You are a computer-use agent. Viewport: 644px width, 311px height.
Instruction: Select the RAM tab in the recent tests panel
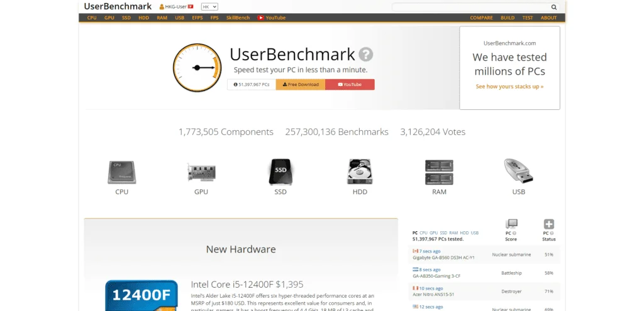[453, 232]
